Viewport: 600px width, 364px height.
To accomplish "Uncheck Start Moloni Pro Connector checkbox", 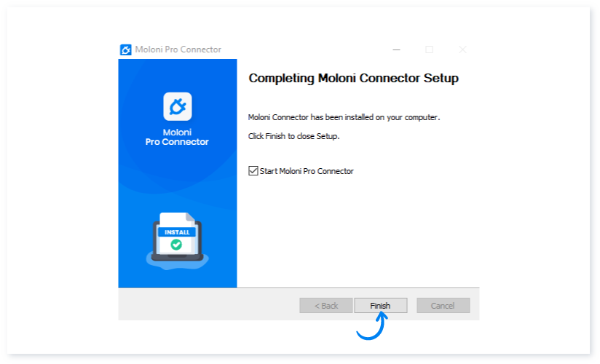I will 253,170.
